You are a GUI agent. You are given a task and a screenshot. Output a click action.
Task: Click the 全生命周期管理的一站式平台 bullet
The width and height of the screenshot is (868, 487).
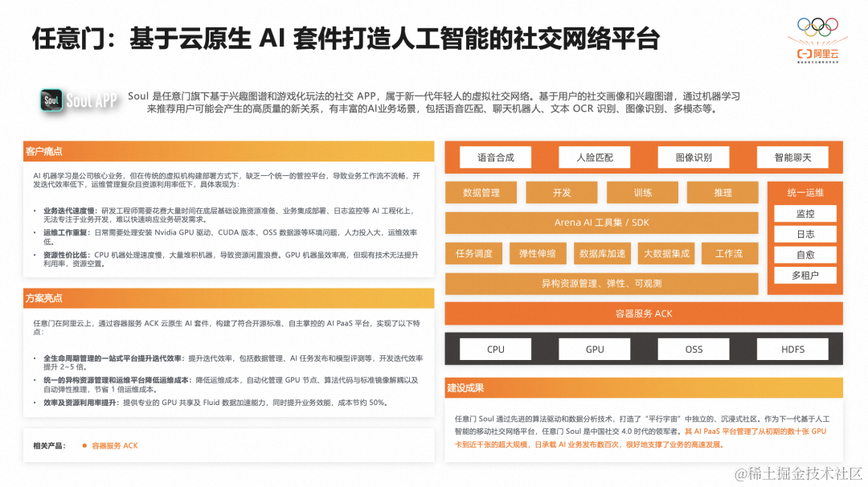click(233, 362)
